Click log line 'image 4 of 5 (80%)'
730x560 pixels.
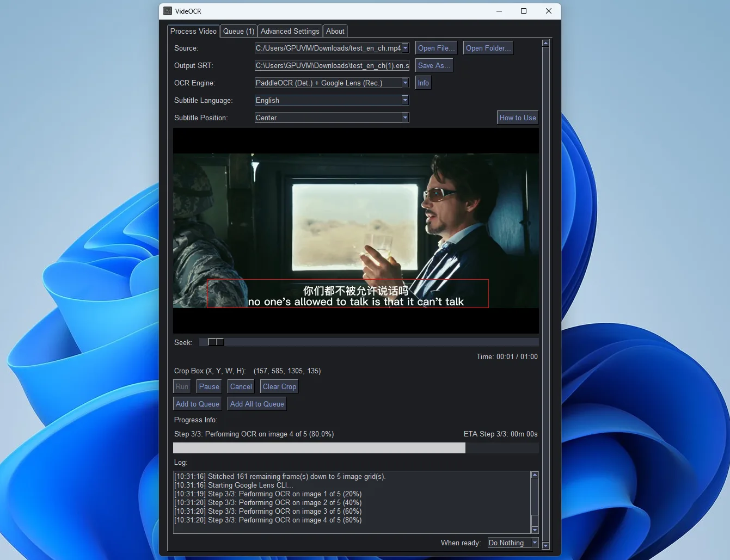point(268,520)
